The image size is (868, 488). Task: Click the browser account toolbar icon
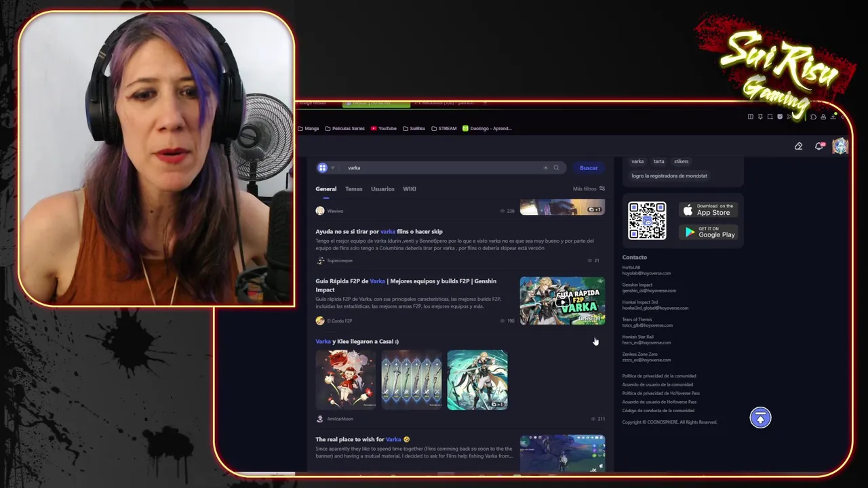pos(823,117)
